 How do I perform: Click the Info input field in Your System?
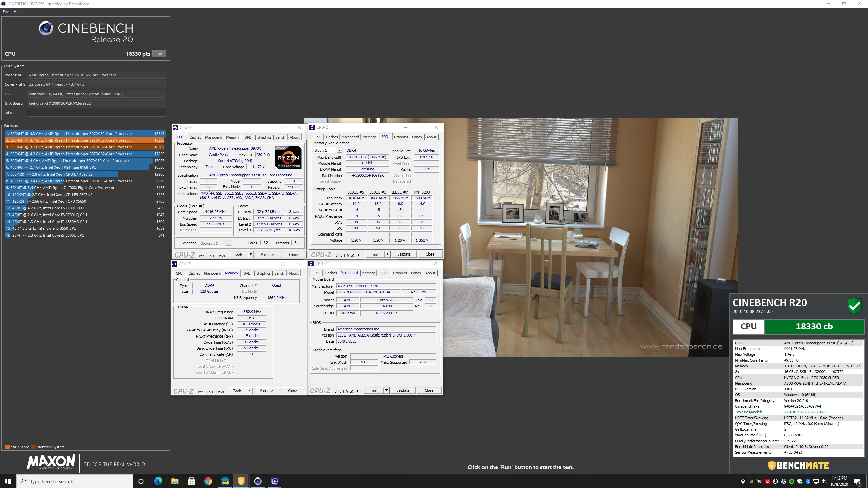tap(97, 113)
